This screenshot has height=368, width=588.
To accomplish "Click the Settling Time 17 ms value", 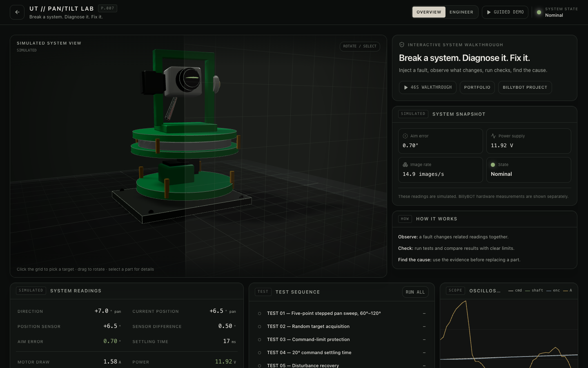I will (x=229, y=341).
